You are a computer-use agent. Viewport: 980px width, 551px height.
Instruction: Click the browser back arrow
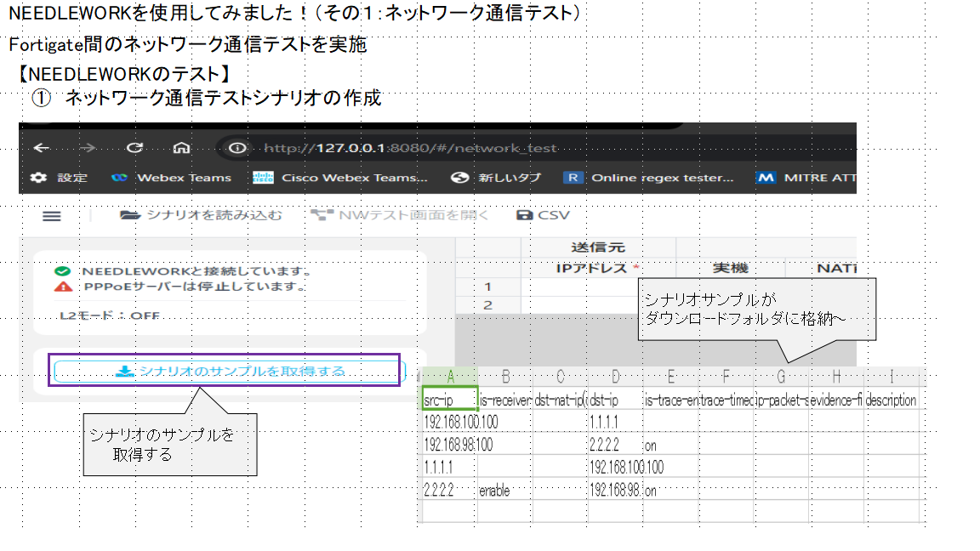42,148
